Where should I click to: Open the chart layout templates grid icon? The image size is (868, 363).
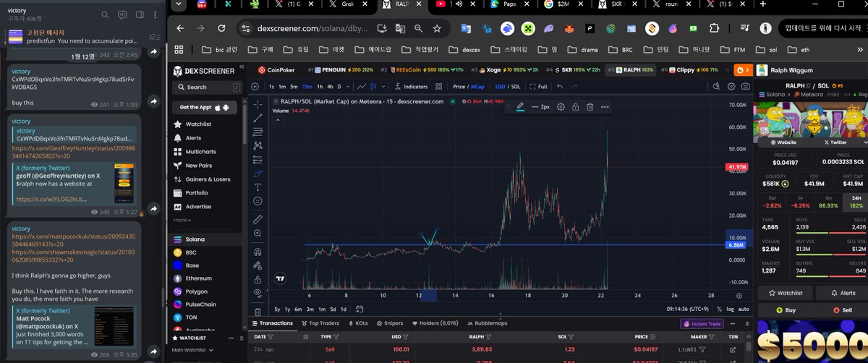click(438, 86)
